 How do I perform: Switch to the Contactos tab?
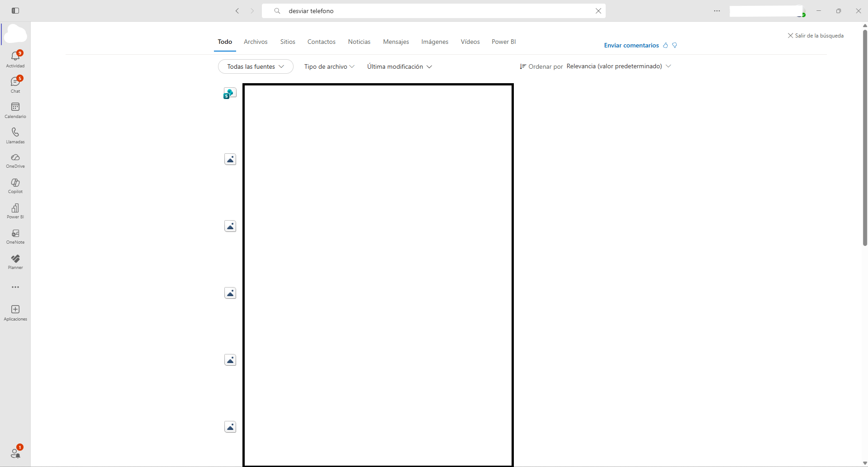point(322,42)
